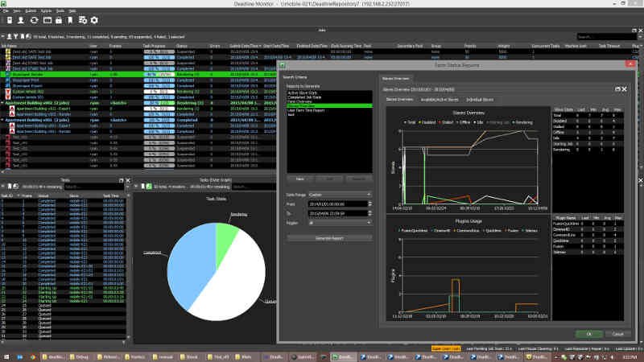Click the New button under reports list

pyautogui.click(x=299, y=179)
